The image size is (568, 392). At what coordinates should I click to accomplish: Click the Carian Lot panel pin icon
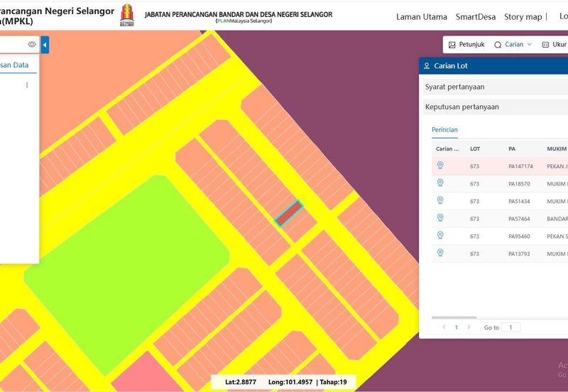point(427,66)
